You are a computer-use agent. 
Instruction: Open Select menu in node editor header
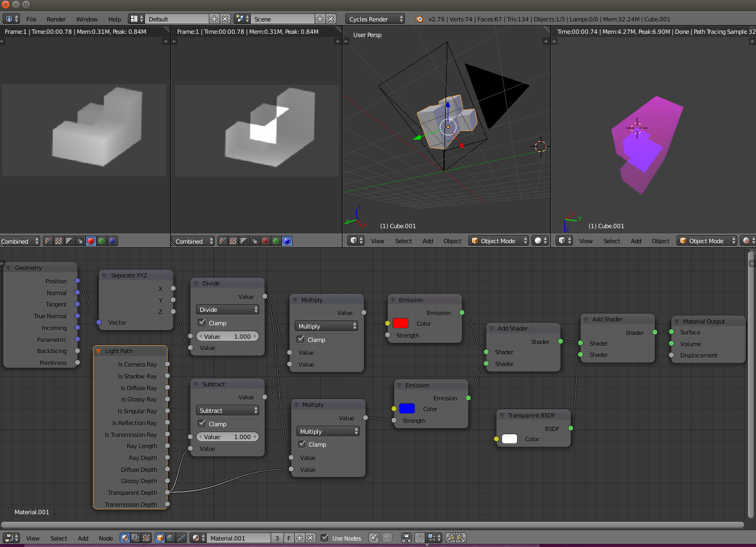click(x=59, y=538)
